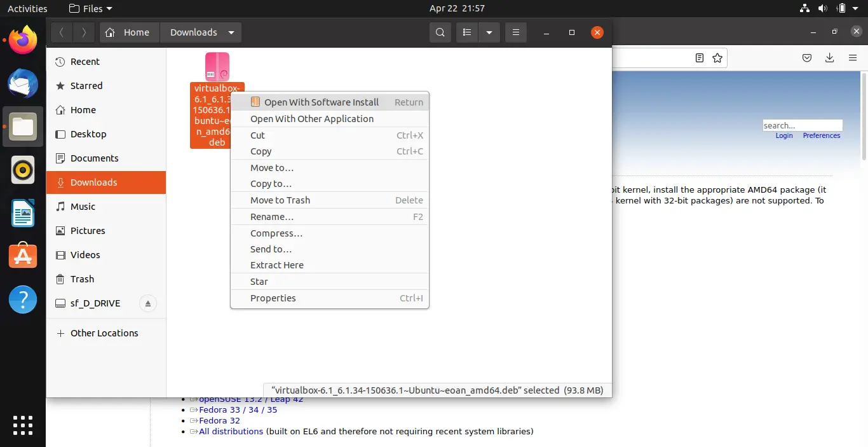
Task: Open the Firefox hamburger menu
Action: pos(853,58)
